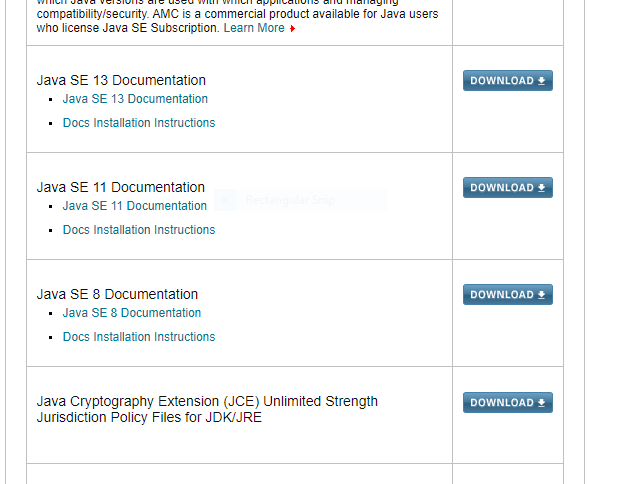Screen dimensions: 634x484
Task: Click download arrow icon for JCE Policy Files
Action: (542, 403)
